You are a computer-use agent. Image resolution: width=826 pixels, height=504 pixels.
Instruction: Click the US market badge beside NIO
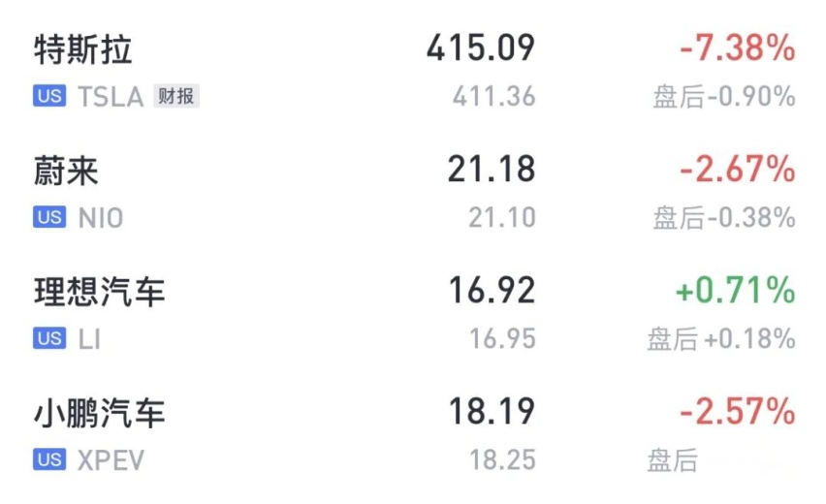click(49, 217)
